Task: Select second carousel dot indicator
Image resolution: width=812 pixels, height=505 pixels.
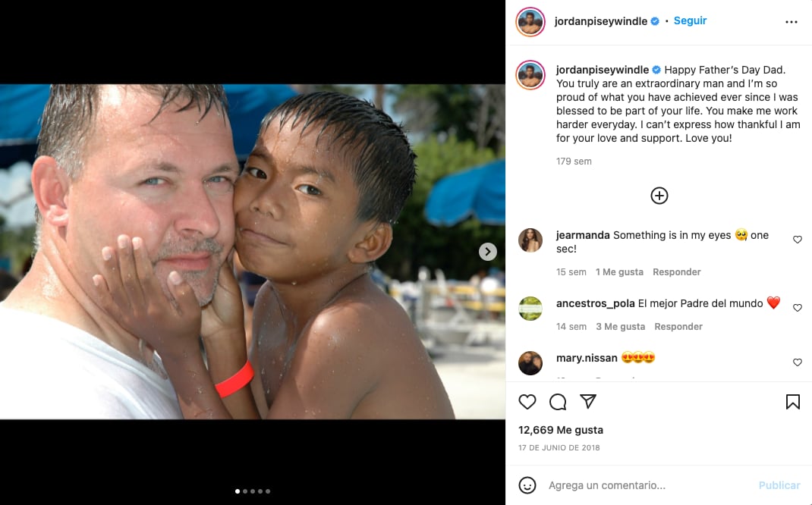Action: (x=245, y=491)
